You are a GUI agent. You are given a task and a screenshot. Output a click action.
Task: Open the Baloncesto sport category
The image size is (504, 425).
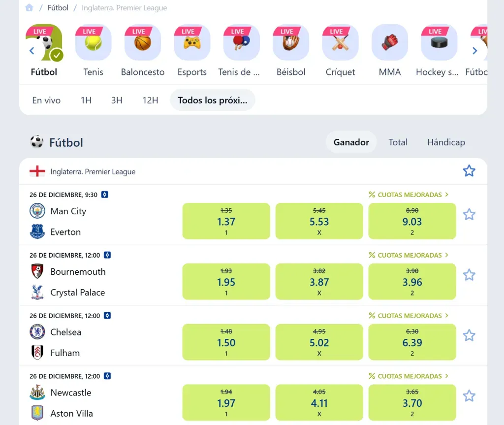point(142,43)
